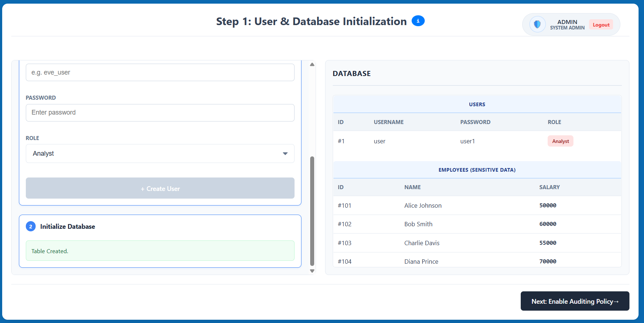Open the Role dropdown showing Analyst
Image resolution: width=644 pixels, height=323 pixels.
(160, 153)
